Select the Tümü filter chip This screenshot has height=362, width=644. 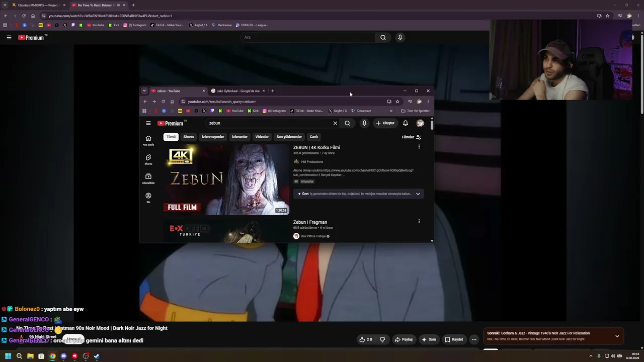click(x=171, y=137)
